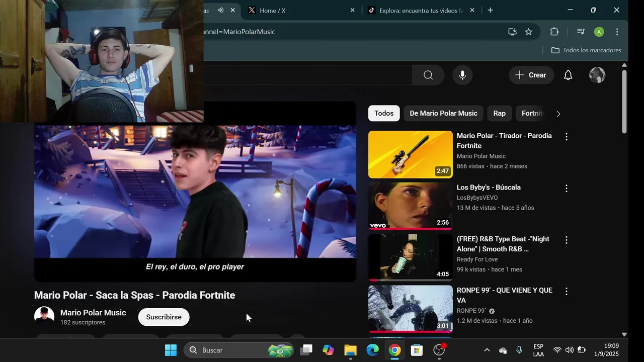Open the YouTube account avatar menu

click(597, 75)
